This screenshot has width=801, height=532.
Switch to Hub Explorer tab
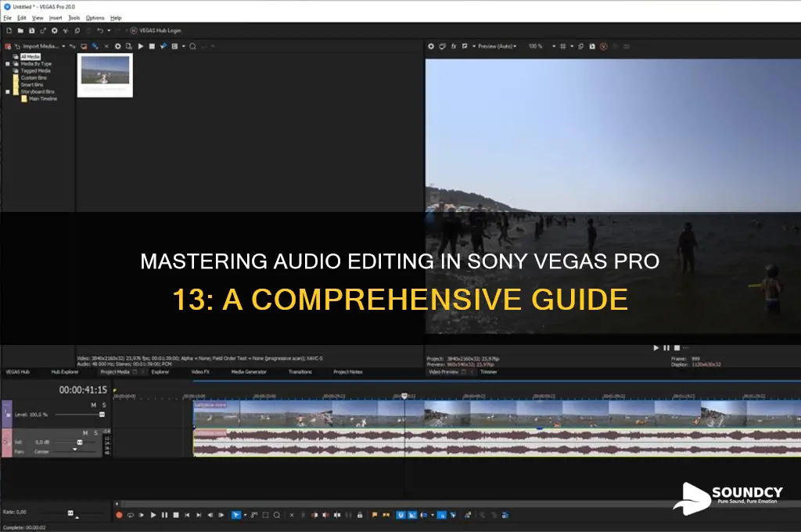point(65,372)
